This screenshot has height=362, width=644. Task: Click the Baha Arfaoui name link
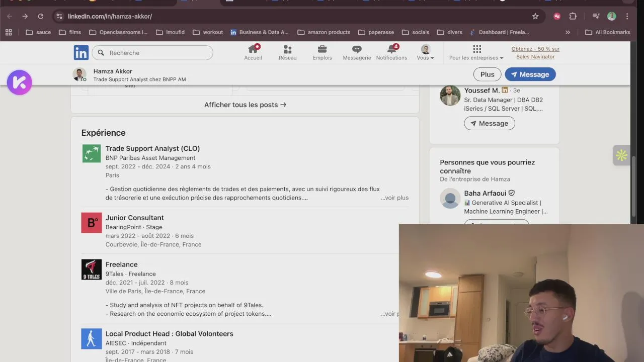(485, 193)
